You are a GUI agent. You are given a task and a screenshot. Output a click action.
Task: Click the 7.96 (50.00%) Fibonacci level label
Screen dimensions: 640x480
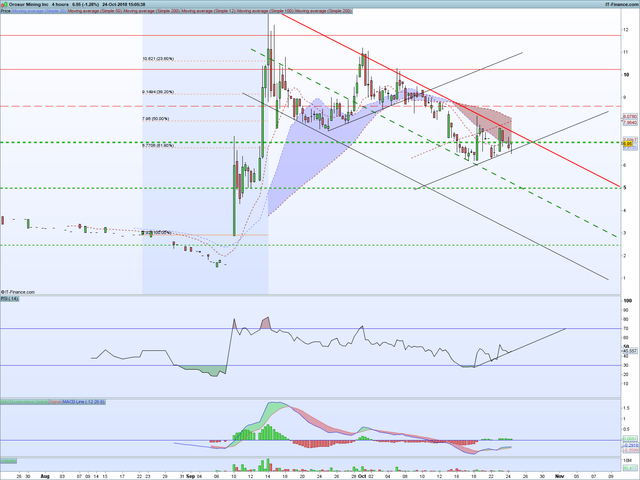coord(156,119)
